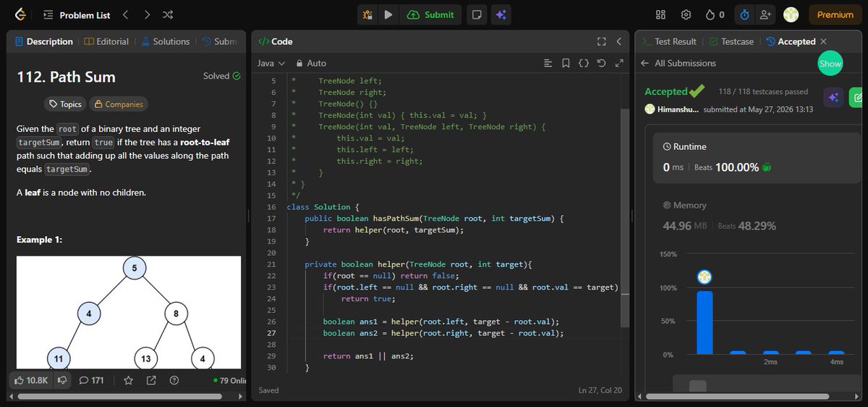Click the LeetCode logo icon
The height and width of the screenshot is (407, 868).
pyautogui.click(x=19, y=14)
